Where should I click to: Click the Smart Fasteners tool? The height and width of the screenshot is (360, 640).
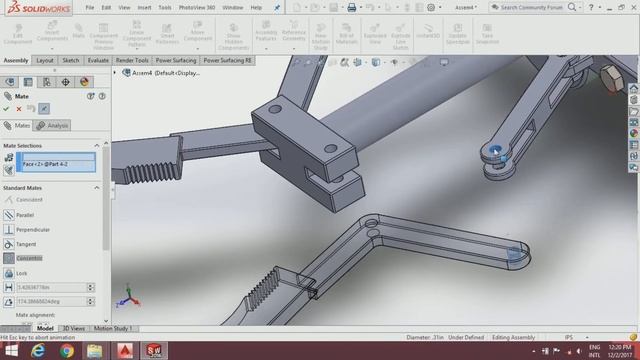tap(167, 34)
